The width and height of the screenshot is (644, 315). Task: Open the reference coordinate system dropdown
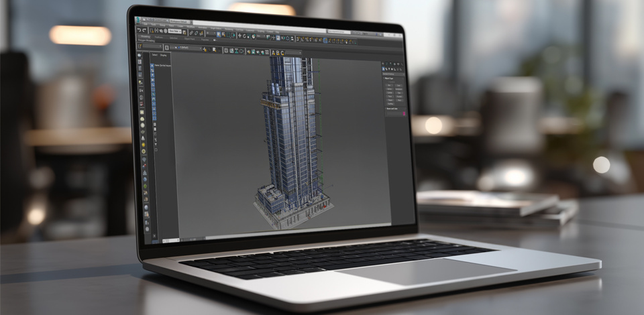(x=261, y=36)
